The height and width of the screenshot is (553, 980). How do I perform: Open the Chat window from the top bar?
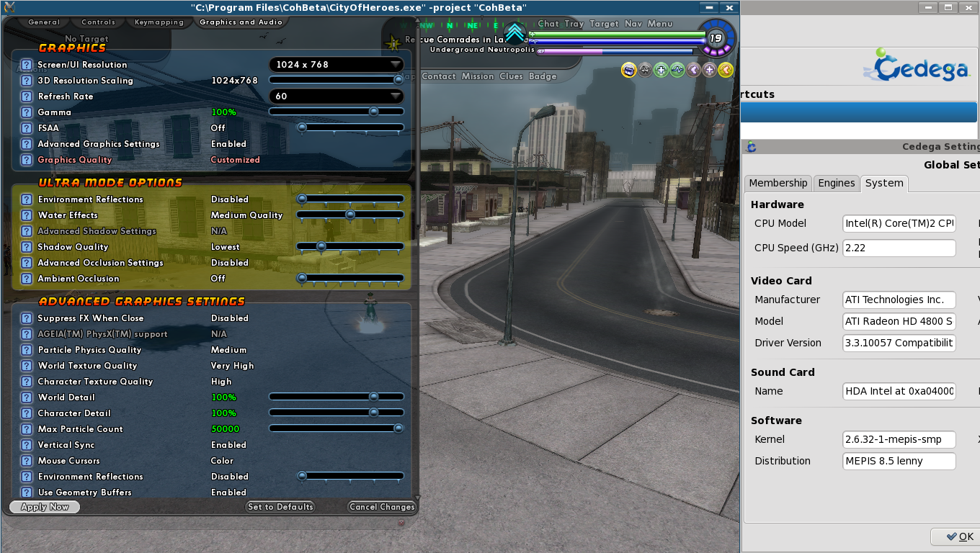point(548,24)
